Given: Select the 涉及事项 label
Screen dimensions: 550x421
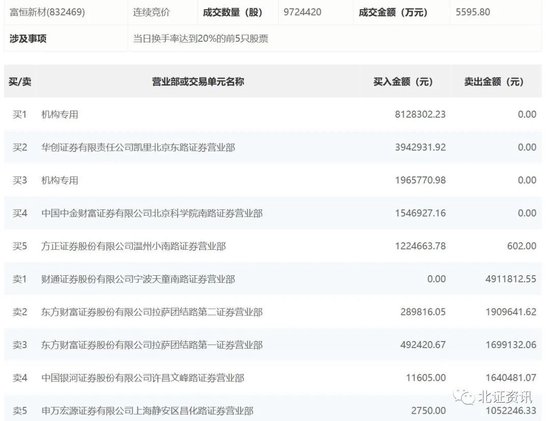Looking at the screenshot, I should click(28, 39).
